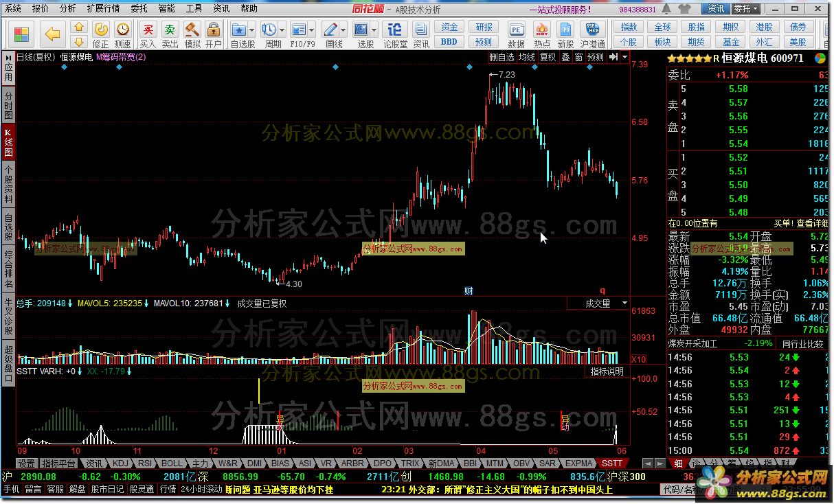Expand the F10/F9 dropdown arrow
This screenshot has width=834, height=504.
click(x=312, y=30)
